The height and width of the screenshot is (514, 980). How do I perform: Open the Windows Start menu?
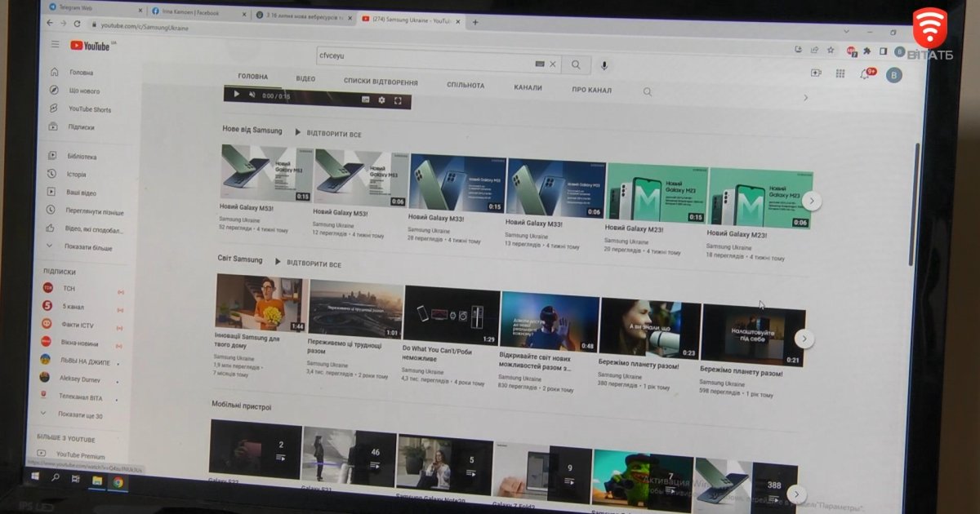[x=35, y=476]
